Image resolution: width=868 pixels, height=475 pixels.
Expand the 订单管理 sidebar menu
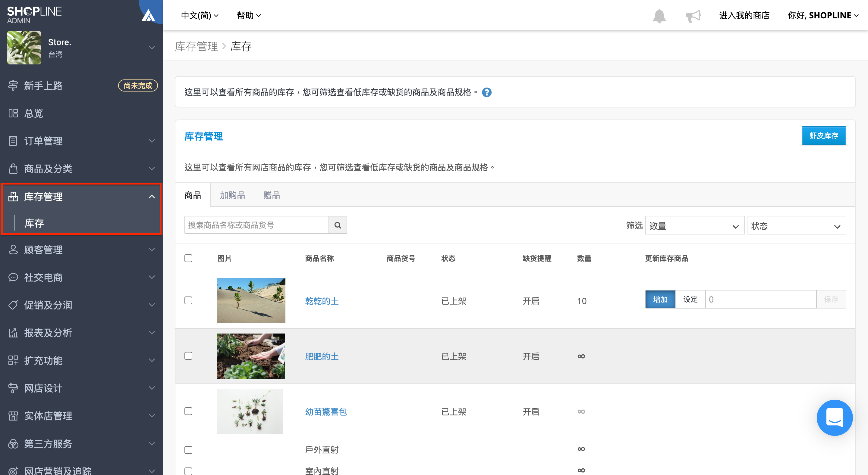[x=81, y=141]
